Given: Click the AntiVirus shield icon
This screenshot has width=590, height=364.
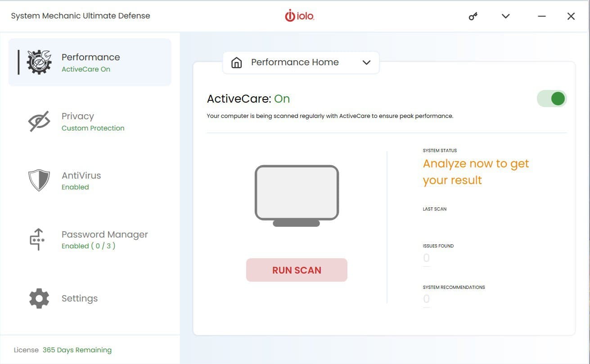Looking at the screenshot, I should [39, 180].
